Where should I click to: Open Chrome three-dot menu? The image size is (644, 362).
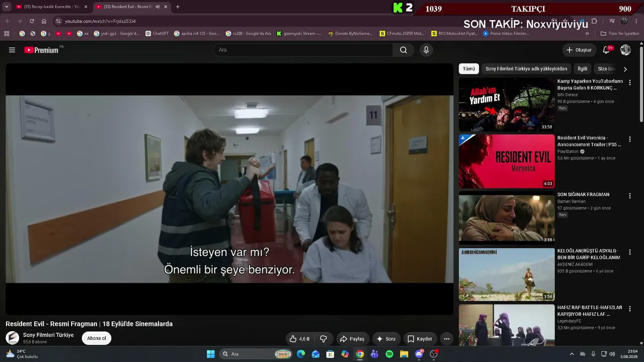(637, 21)
